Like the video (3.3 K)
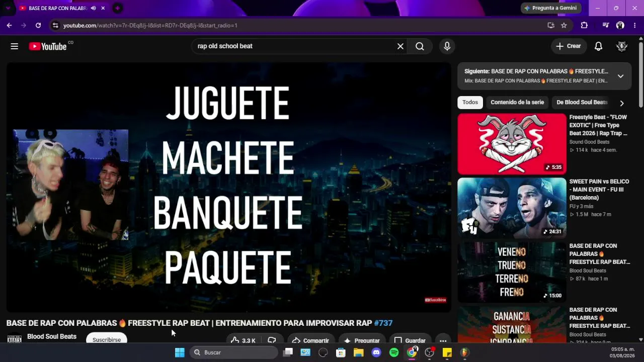644x362 pixels. point(243,339)
